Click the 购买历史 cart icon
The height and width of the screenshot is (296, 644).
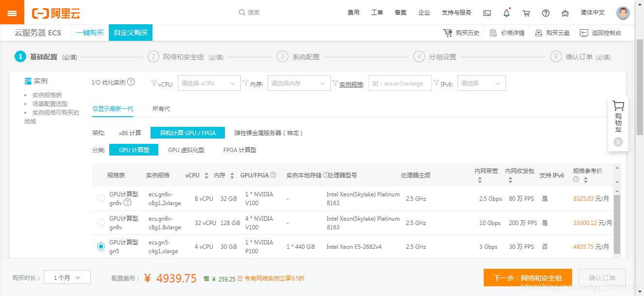[447, 33]
